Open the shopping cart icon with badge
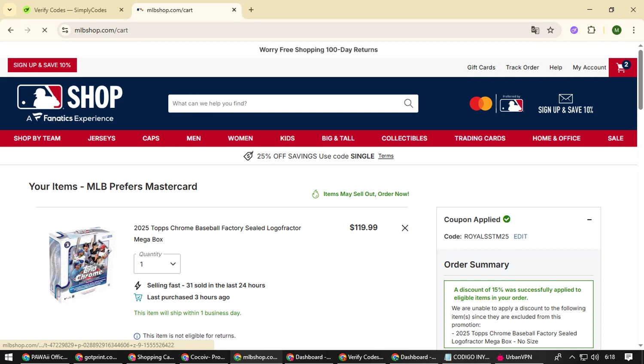This screenshot has height=364, width=644. [x=623, y=67]
